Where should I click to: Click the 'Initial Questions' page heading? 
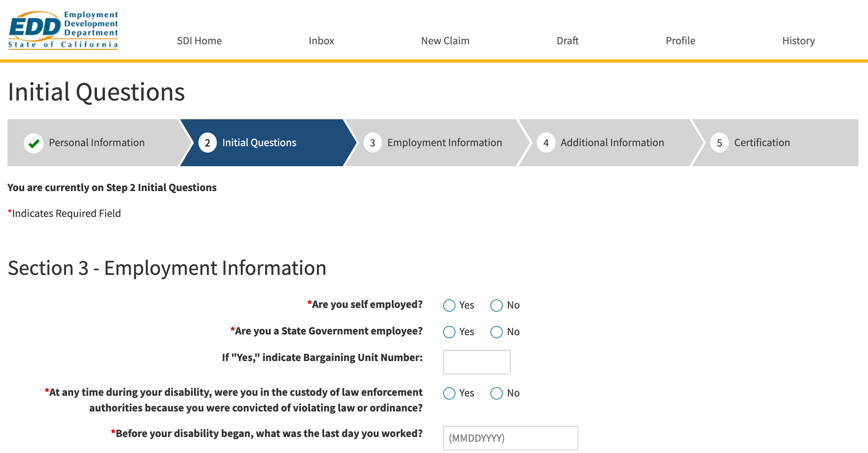pyautogui.click(x=96, y=92)
